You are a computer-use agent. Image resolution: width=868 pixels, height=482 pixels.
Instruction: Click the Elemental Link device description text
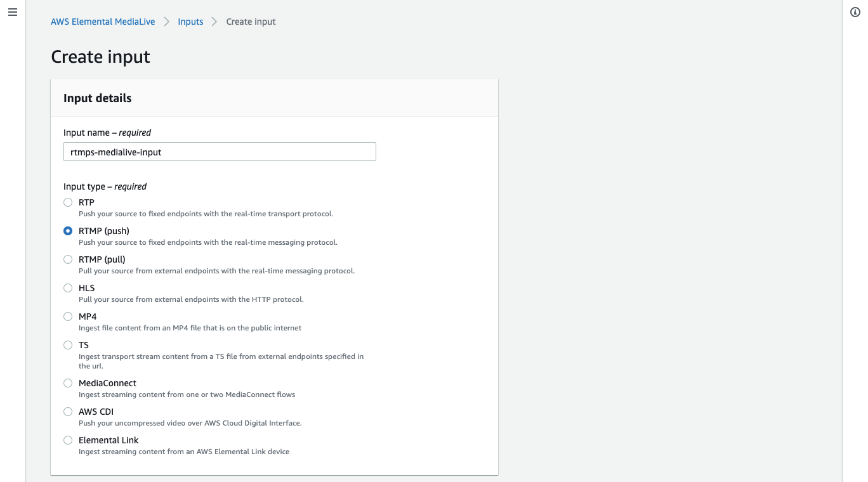pos(184,452)
